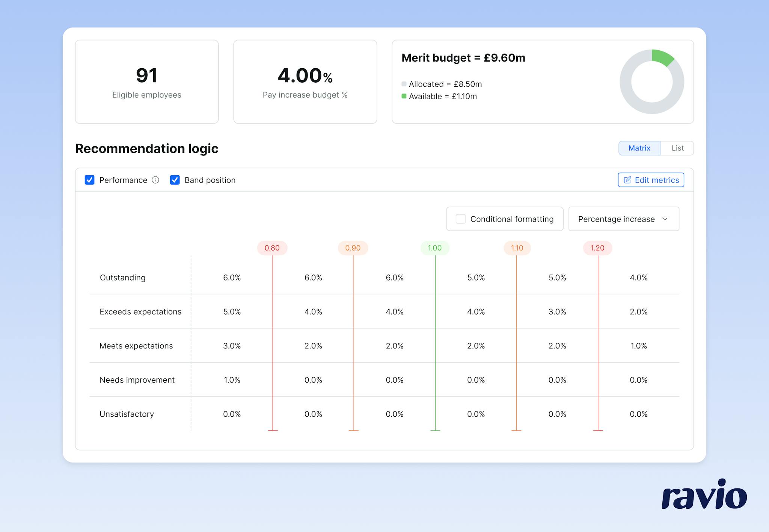
Task: Open the Percentage increase dropdown
Action: tap(623, 219)
